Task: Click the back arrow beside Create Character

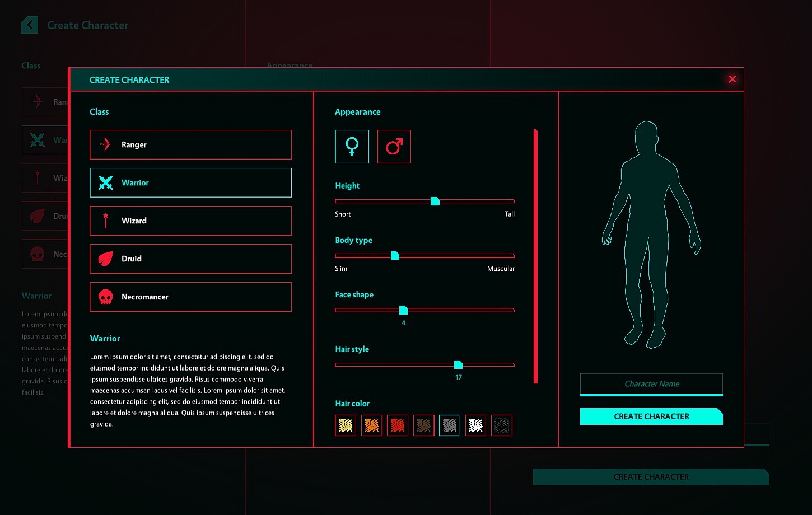Action: coord(29,25)
